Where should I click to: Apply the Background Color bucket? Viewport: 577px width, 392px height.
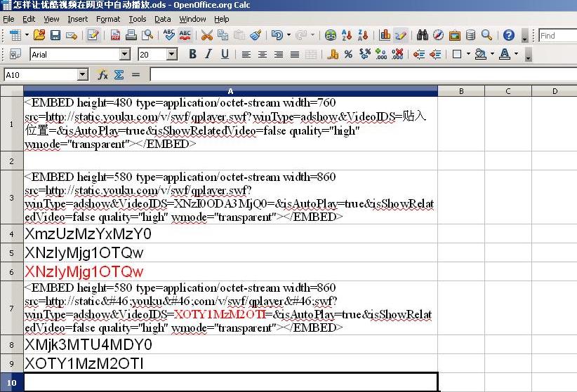coord(481,55)
